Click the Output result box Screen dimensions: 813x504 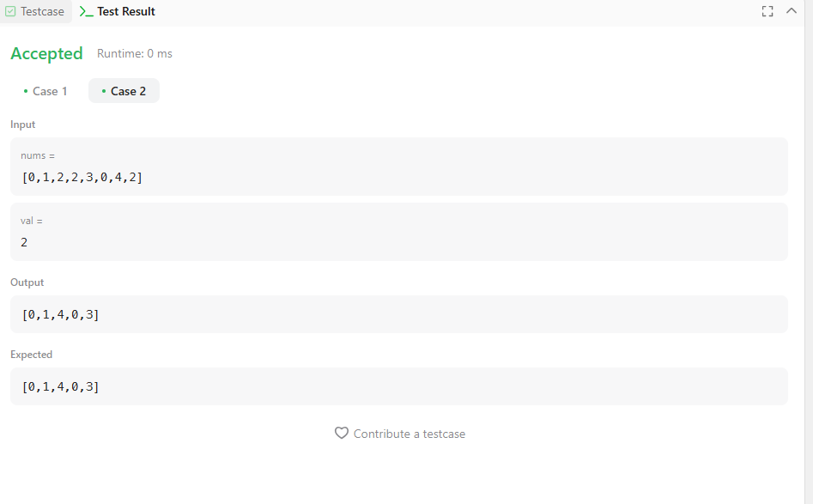398,314
